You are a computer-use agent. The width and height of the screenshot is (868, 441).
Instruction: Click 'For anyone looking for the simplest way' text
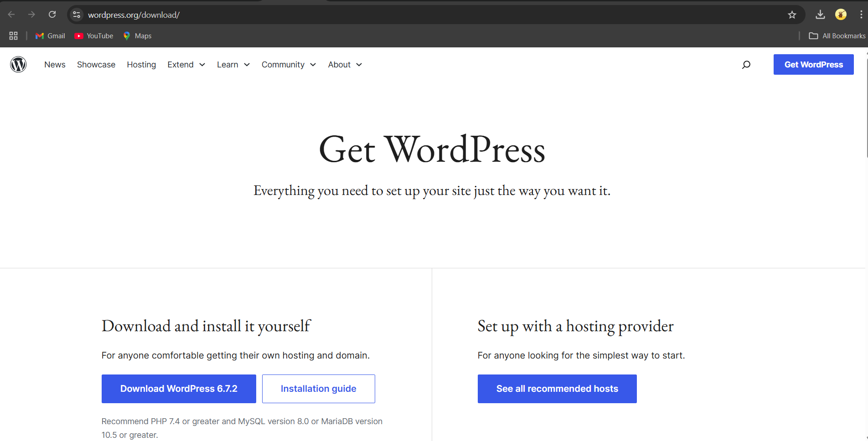pyautogui.click(x=581, y=355)
